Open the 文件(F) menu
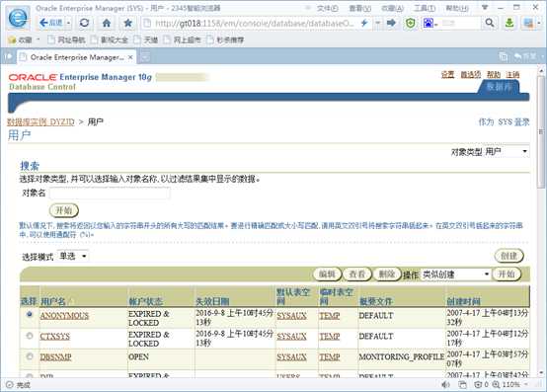 tap(327, 8)
